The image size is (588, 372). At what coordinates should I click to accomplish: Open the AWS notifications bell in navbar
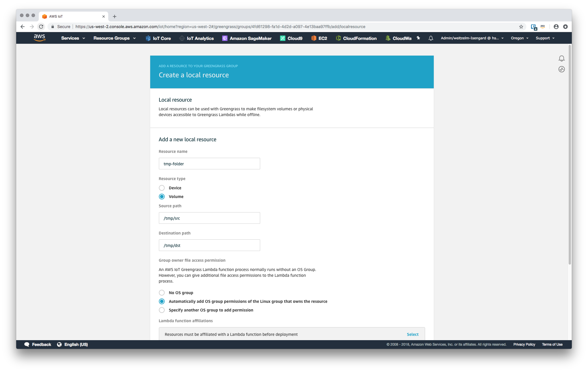pyautogui.click(x=431, y=38)
